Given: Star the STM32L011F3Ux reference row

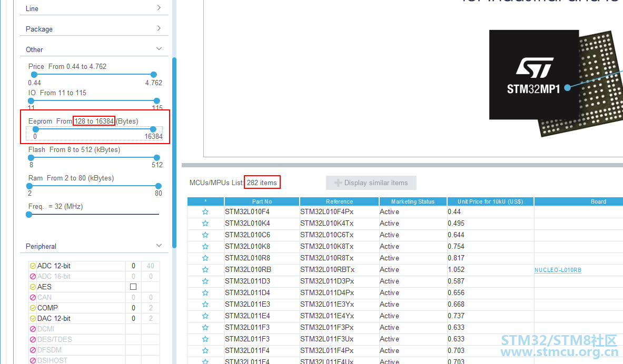Looking at the screenshot, I should pyautogui.click(x=205, y=339).
